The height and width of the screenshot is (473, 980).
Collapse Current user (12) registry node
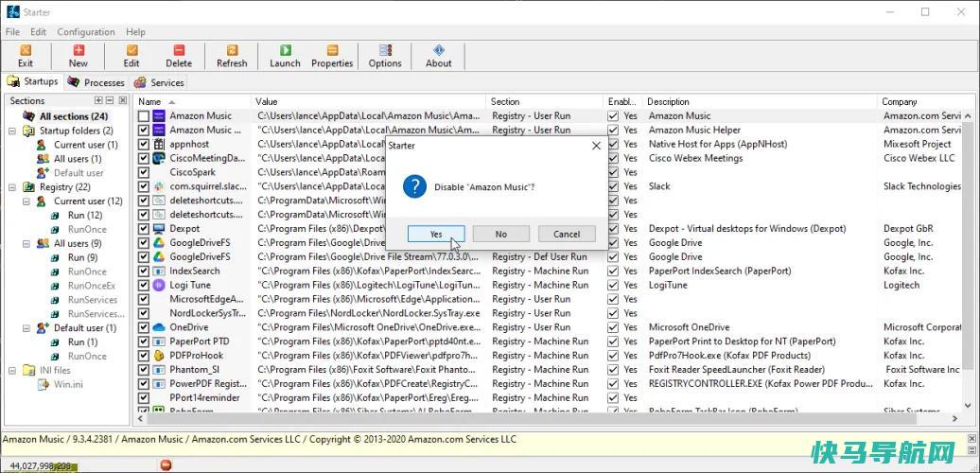[26, 201]
